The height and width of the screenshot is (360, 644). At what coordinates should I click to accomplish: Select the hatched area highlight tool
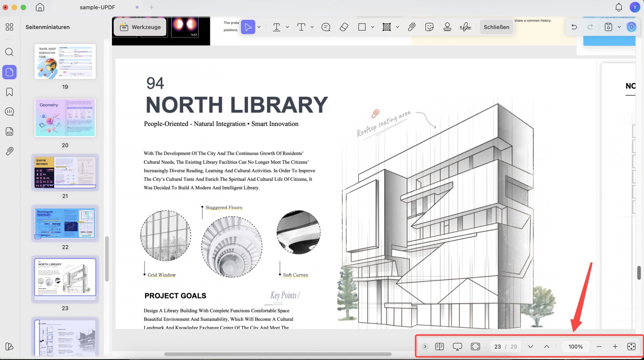[x=386, y=27]
